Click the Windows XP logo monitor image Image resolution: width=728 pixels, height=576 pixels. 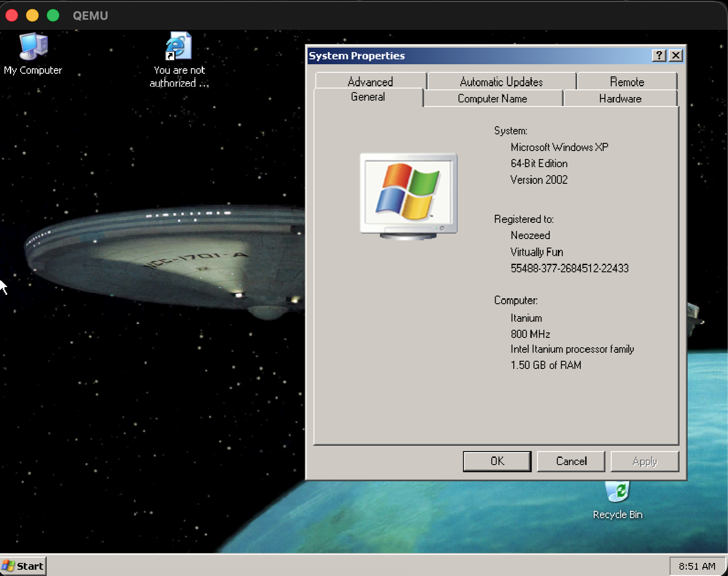[x=408, y=196]
